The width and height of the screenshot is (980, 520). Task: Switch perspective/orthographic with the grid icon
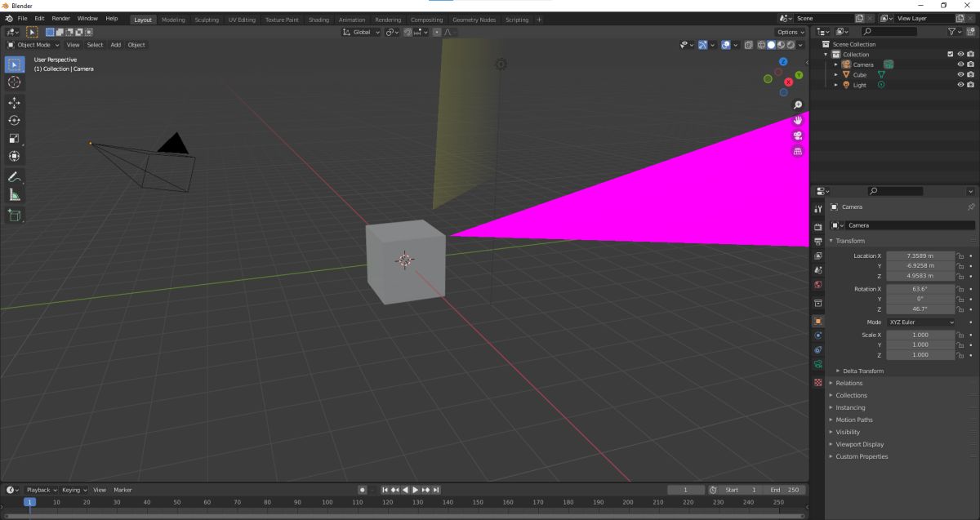pos(798,151)
